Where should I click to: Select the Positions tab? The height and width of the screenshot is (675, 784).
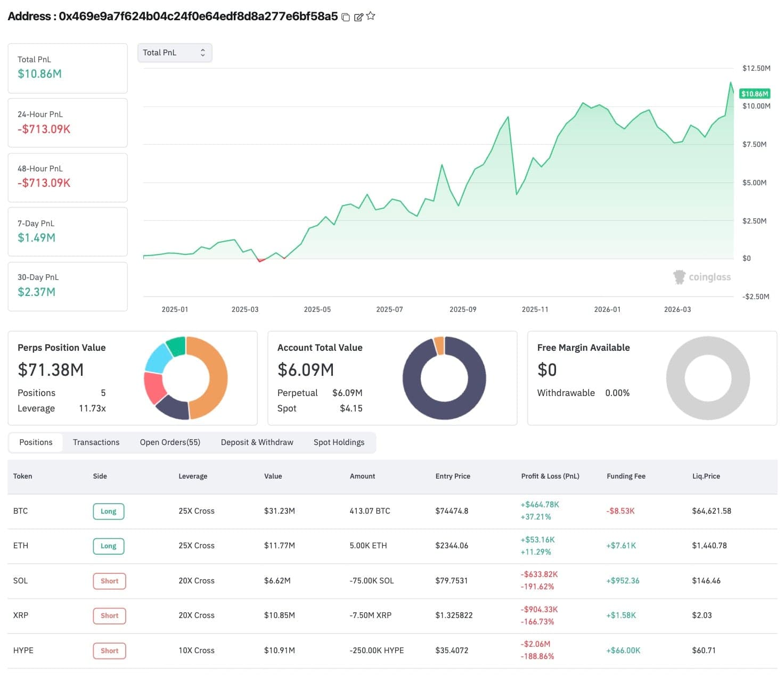coord(36,442)
